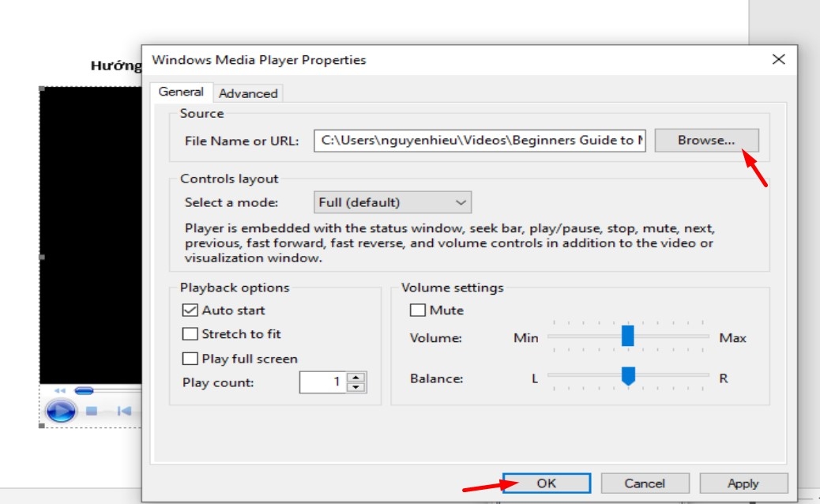Confirm with the OK button
The width and height of the screenshot is (820, 504).
[547, 483]
